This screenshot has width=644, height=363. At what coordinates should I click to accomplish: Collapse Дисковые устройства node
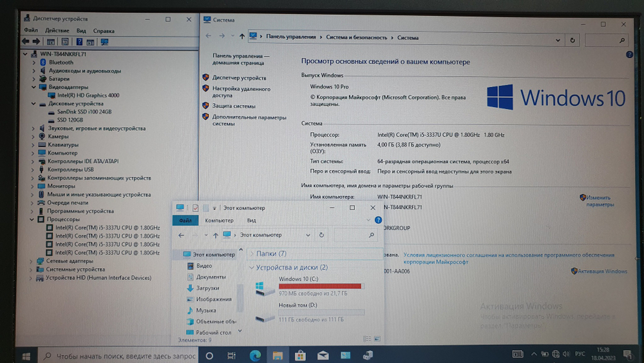point(33,104)
